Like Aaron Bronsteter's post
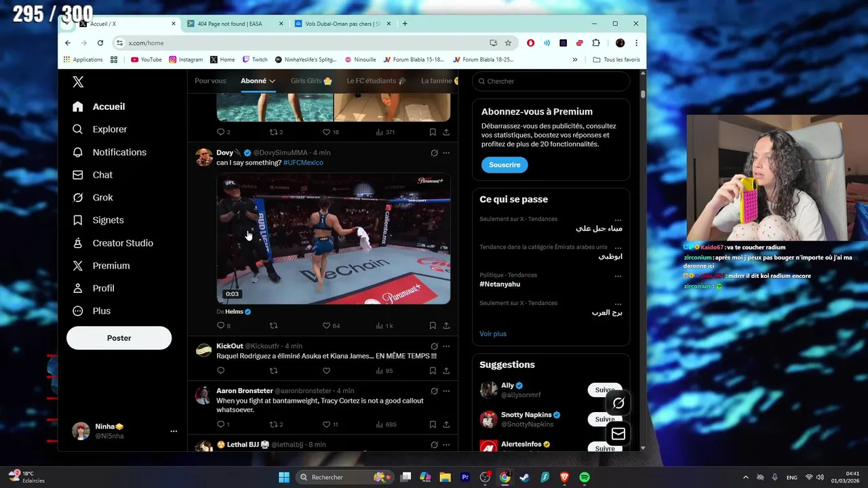868x488 pixels. pyautogui.click(x=326, y=425)
